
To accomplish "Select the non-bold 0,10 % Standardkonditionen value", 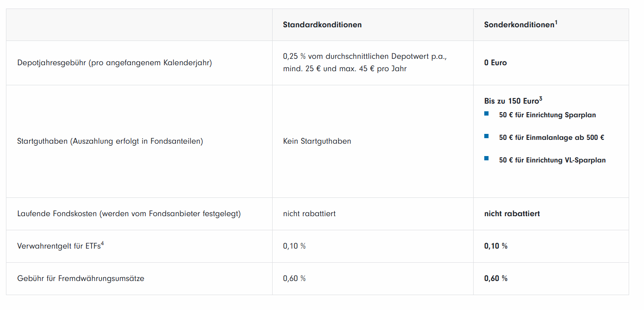I will 294,246.
